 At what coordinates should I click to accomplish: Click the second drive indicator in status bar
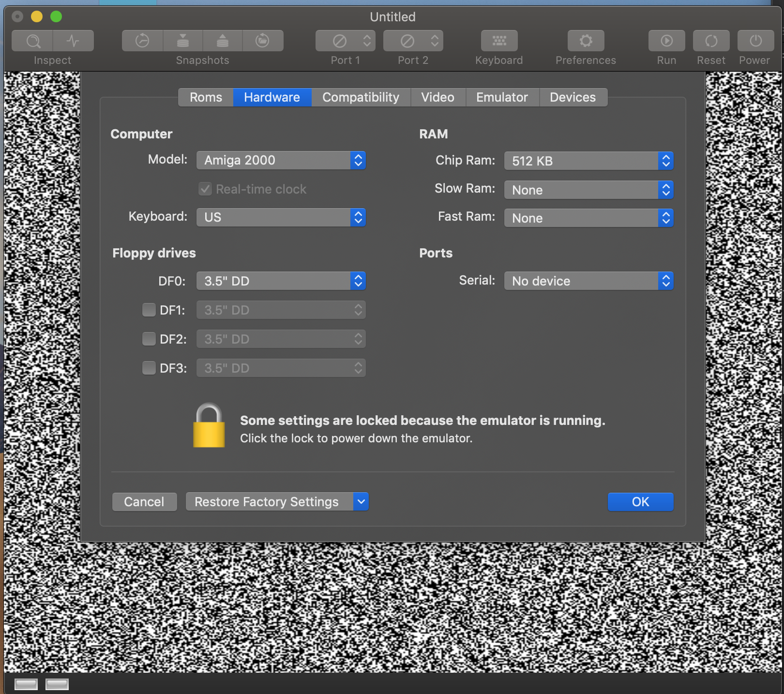point(57,684)
